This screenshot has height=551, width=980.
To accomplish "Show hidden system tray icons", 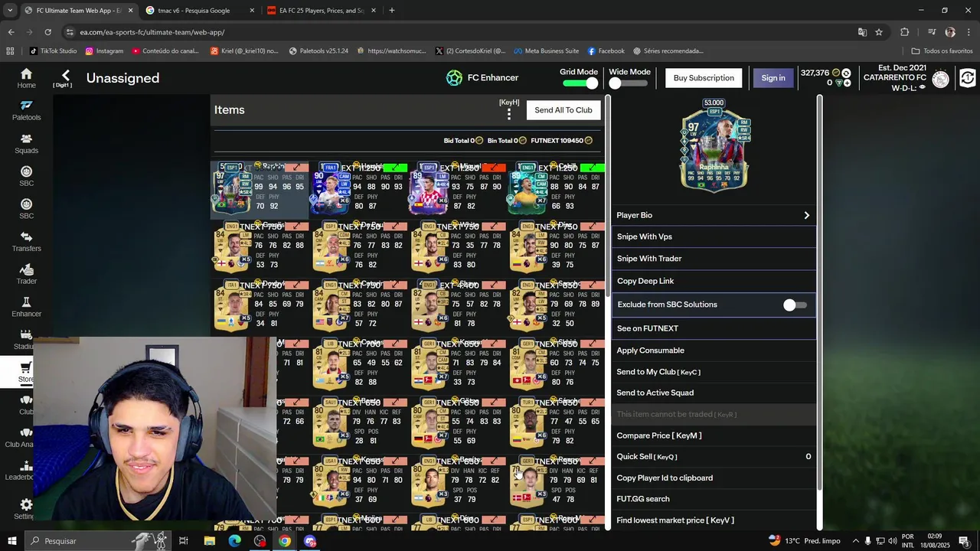I will coord(856,541).
